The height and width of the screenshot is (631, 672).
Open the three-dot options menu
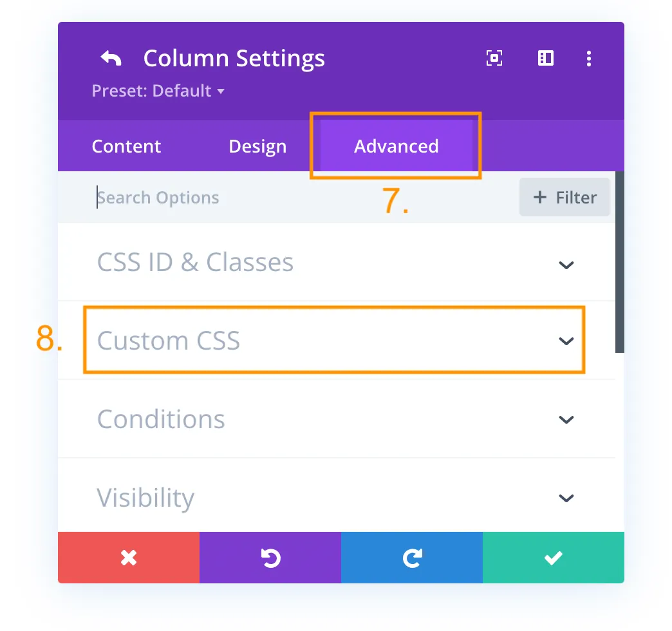(x=589, y=59)
